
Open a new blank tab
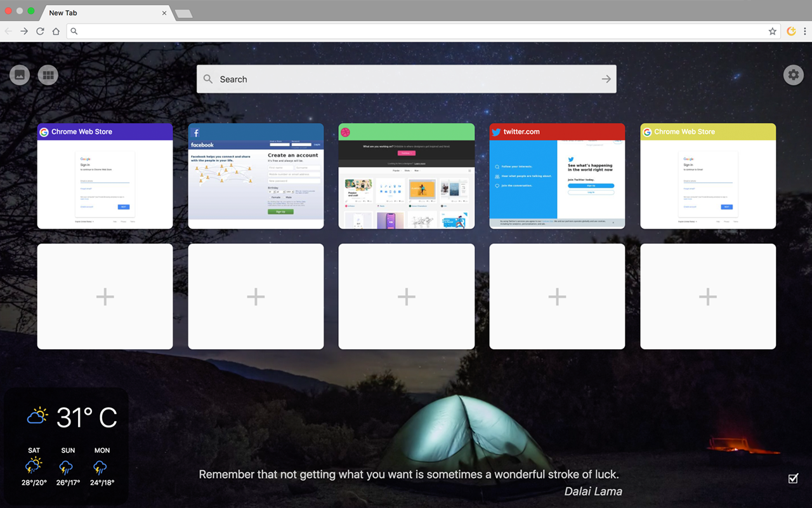click(x=183, y=12)
